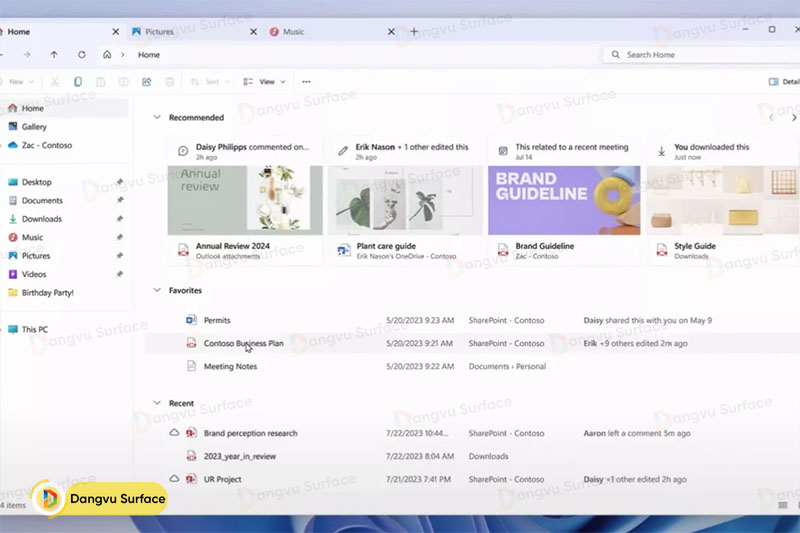Click the Share toolbar icon
The height and width of the screenshot is (533, 800).
[x=146, y=82]
